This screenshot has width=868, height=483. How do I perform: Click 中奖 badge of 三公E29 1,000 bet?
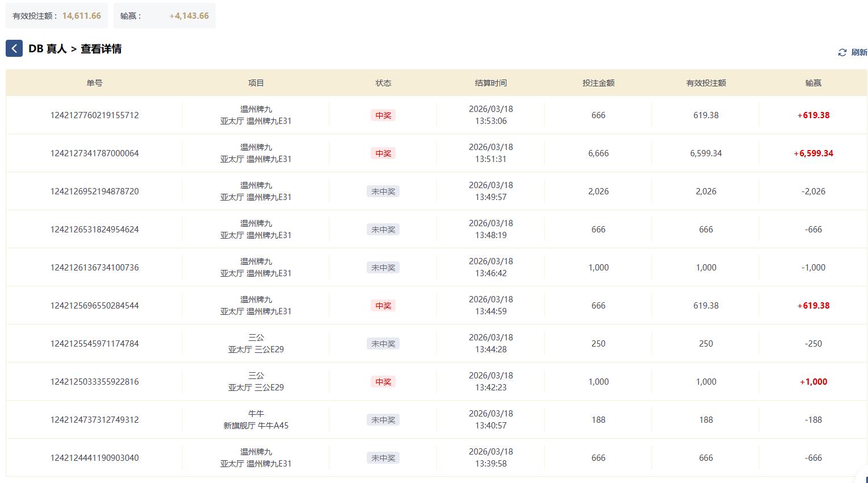[383, 382]
